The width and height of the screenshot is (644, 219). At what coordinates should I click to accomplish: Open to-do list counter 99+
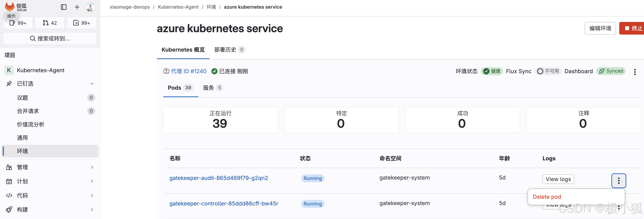(x=82, y=23)
